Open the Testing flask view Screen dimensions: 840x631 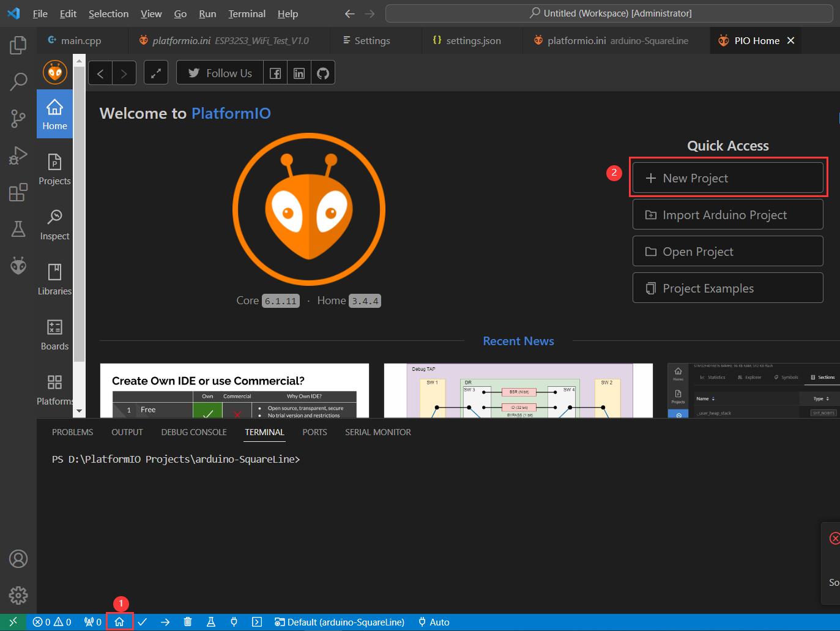[18, 229]
